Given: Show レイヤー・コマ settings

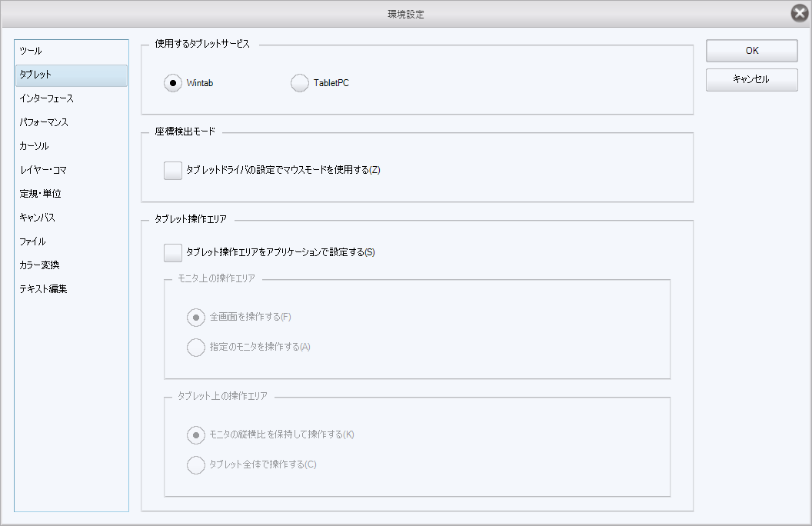Looking at the screenshot, I should [x=43, y=170].
